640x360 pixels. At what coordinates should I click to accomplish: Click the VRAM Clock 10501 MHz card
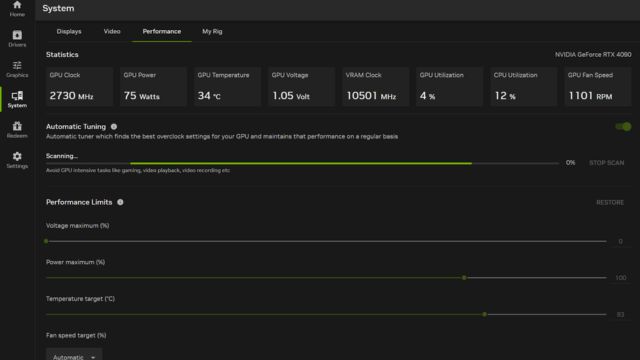point(376,87)
